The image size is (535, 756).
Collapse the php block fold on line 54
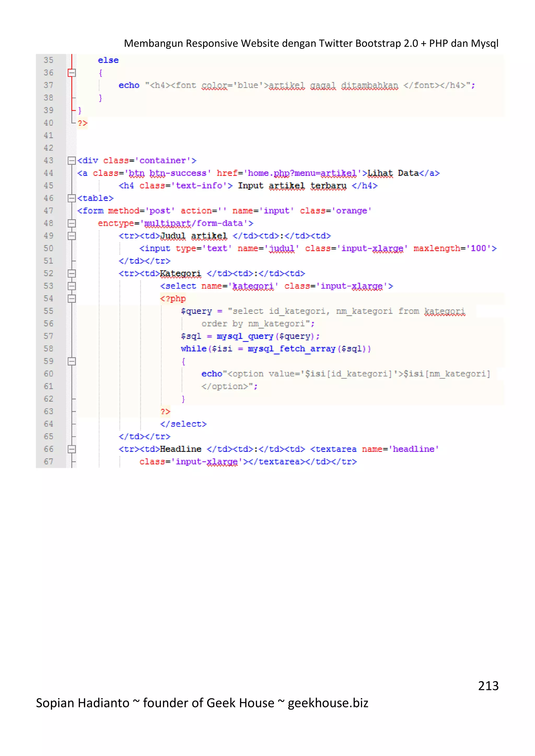coord(72,299)
